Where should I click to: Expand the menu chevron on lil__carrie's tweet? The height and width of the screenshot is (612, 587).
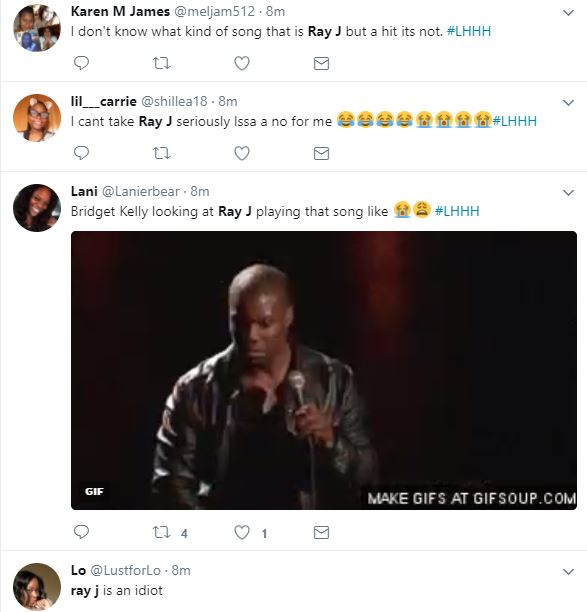click(568, 103)
